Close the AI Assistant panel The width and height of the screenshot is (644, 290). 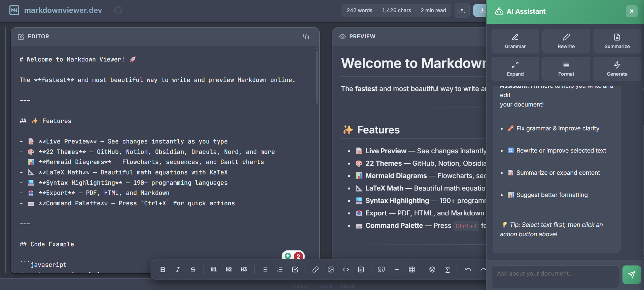[632, 11]
